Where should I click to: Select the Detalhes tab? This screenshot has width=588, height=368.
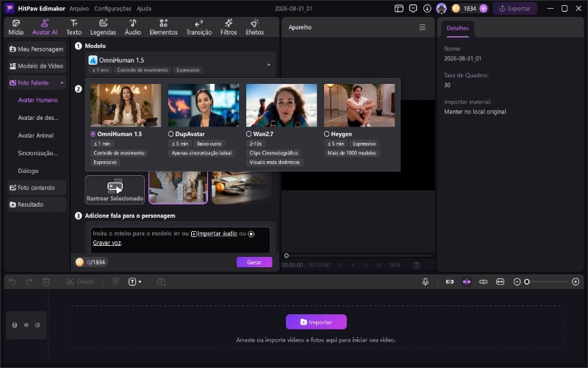(x=457, y=28)
